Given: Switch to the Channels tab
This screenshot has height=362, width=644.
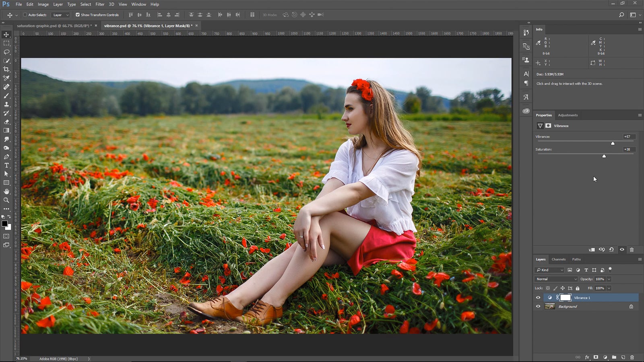Looking at the screenshot, I should tap(559, 259).
